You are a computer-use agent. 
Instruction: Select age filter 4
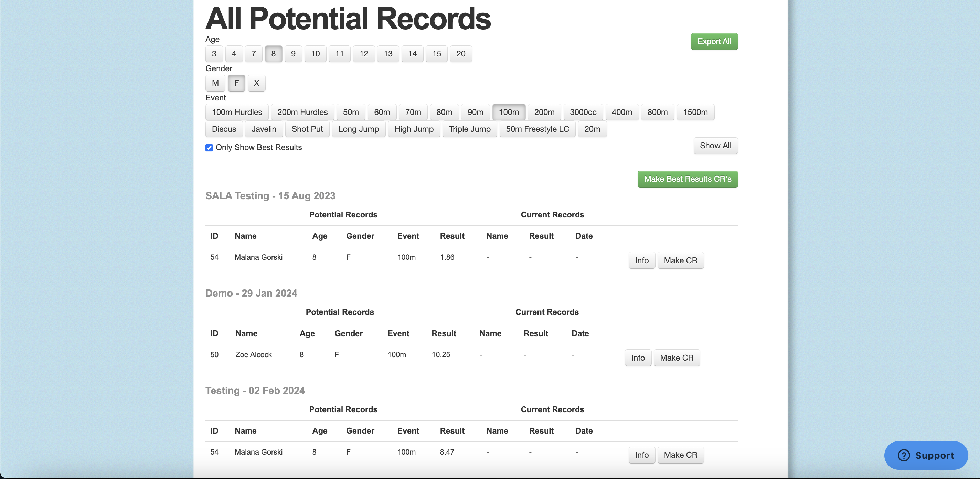pyautogui.click(x=234, y=54)
